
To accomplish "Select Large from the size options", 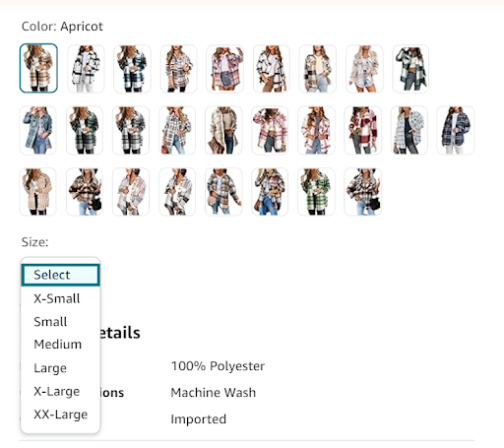I will tap(60, 368).
